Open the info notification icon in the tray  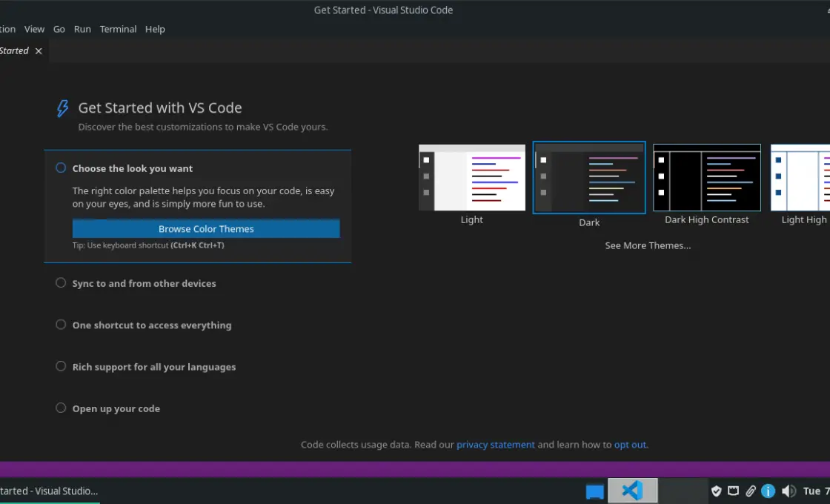point(768,491)
